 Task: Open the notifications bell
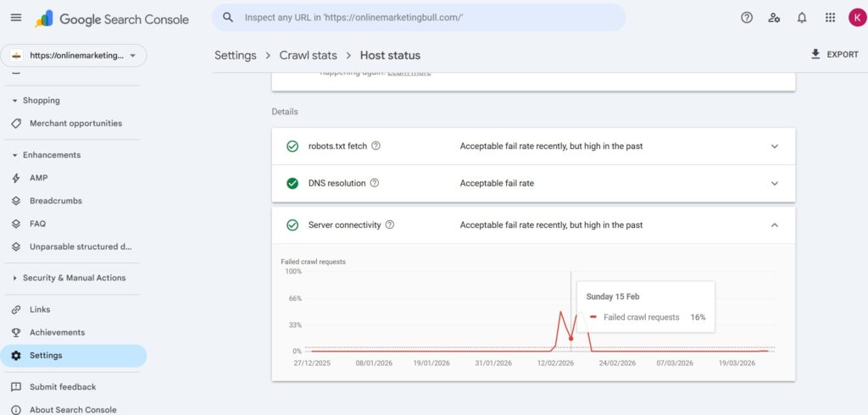click(x=802, y=18)
